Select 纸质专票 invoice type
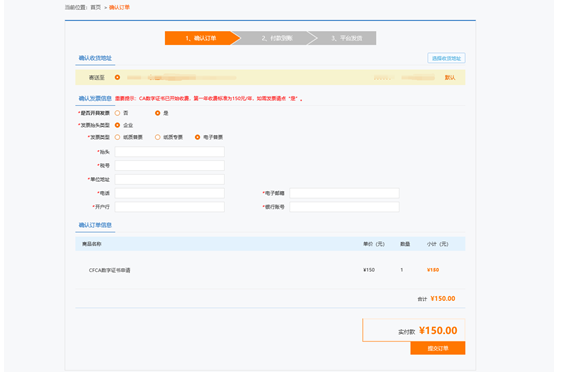The width and height of the screenshot is (578, 373). click(x=157, y=137)
